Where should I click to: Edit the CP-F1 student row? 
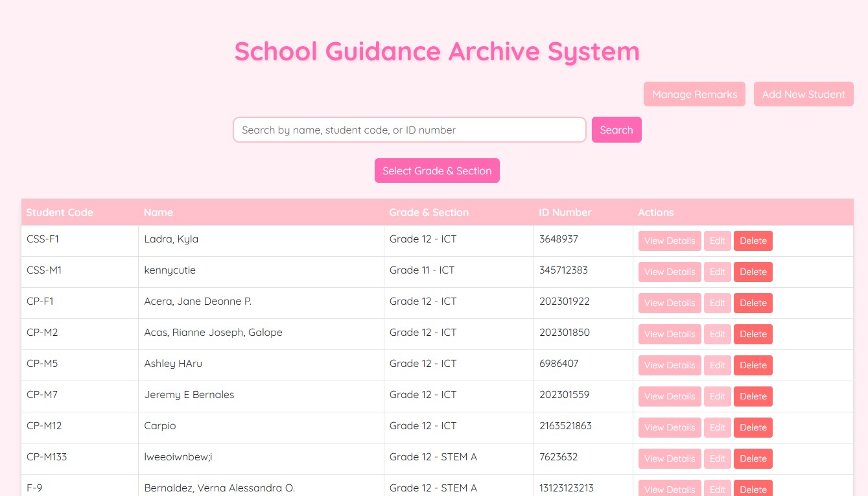click(x=718, y=303)
